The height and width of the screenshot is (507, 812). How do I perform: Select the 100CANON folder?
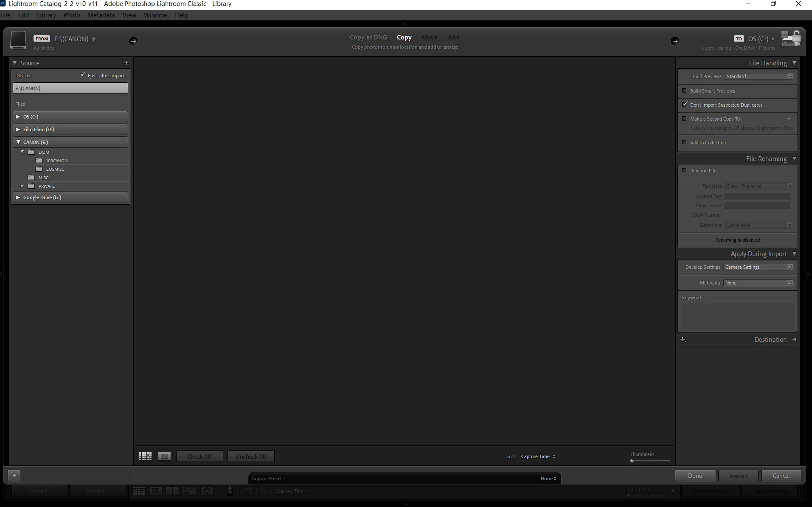(56, 161)
